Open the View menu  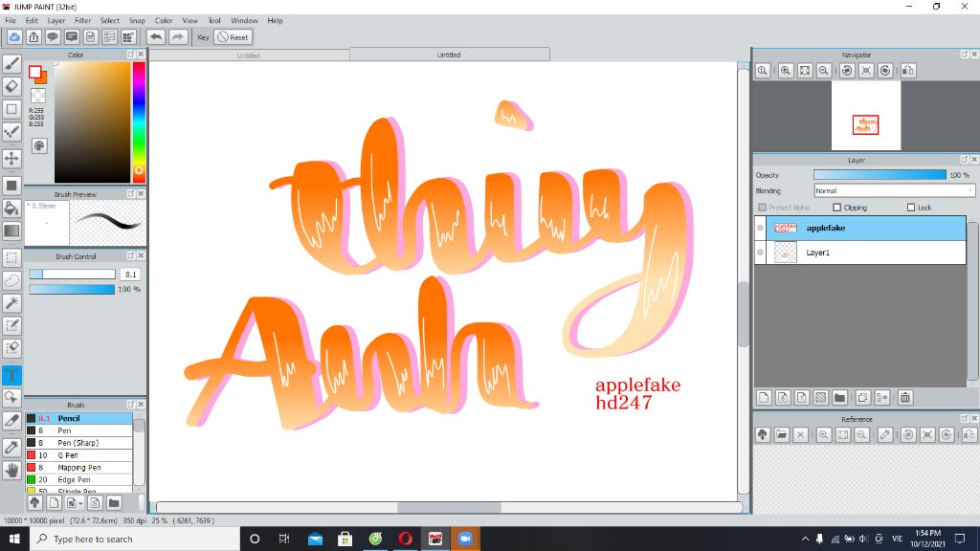click(x=190, y=21)
